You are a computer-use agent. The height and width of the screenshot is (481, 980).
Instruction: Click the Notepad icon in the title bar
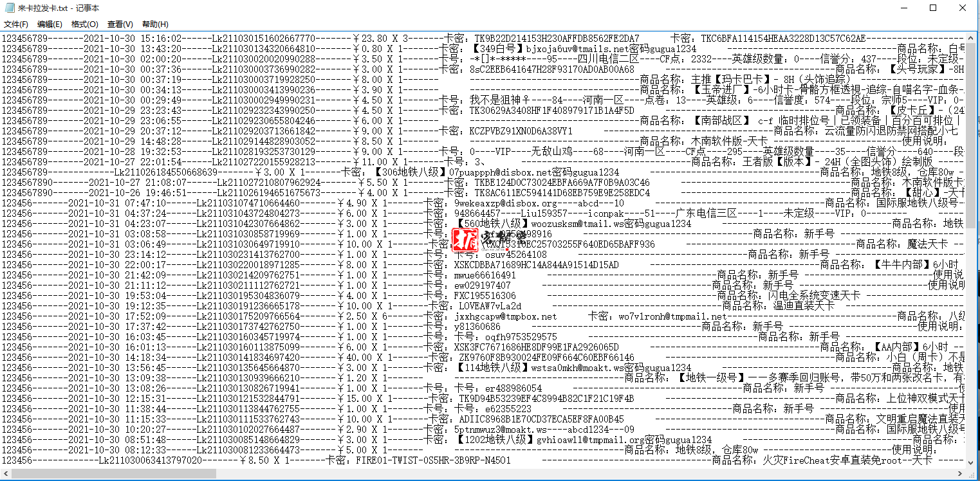click(9, 8)
